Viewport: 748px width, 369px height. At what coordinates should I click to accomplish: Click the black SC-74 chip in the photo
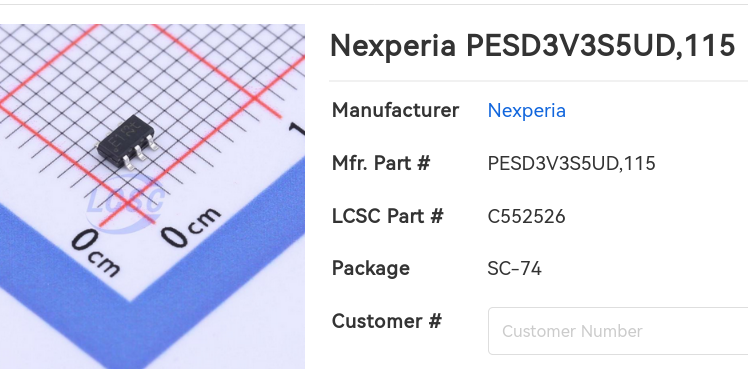tap(127, 141)
